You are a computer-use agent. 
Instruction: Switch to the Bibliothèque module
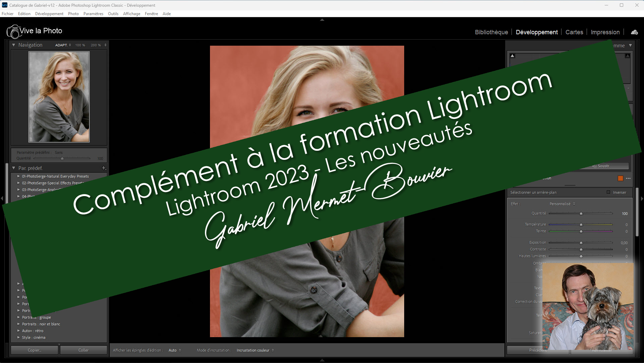[x=491, y=32]
